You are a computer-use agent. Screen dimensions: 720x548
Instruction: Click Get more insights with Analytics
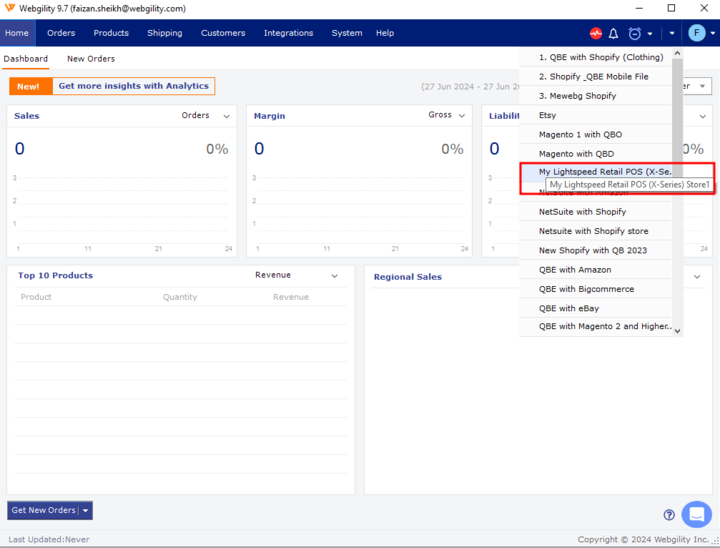[134, 86]
